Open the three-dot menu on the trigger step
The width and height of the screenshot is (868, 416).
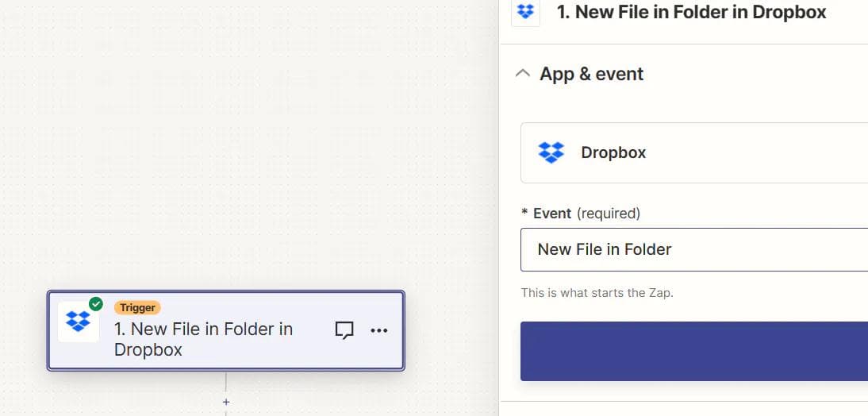click(x=379, y=330)
